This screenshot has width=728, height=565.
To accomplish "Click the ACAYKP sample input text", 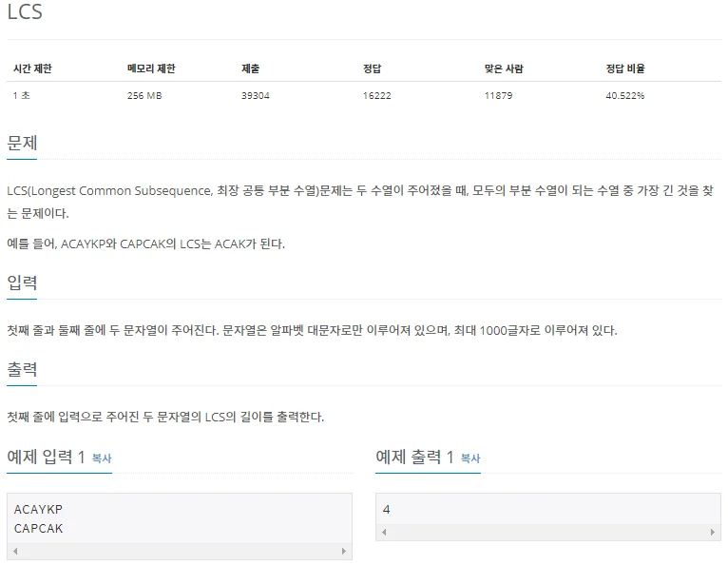I will click(x=38, y=509).
